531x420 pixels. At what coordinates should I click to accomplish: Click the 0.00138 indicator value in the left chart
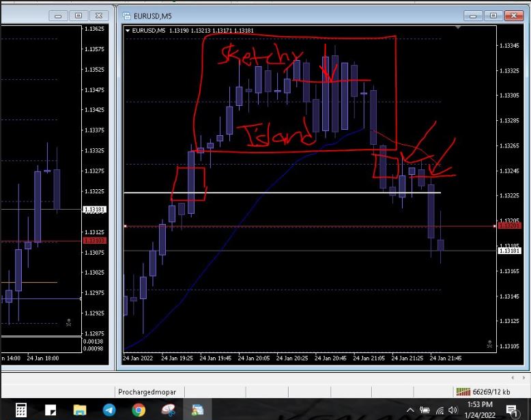coord(93,341)
